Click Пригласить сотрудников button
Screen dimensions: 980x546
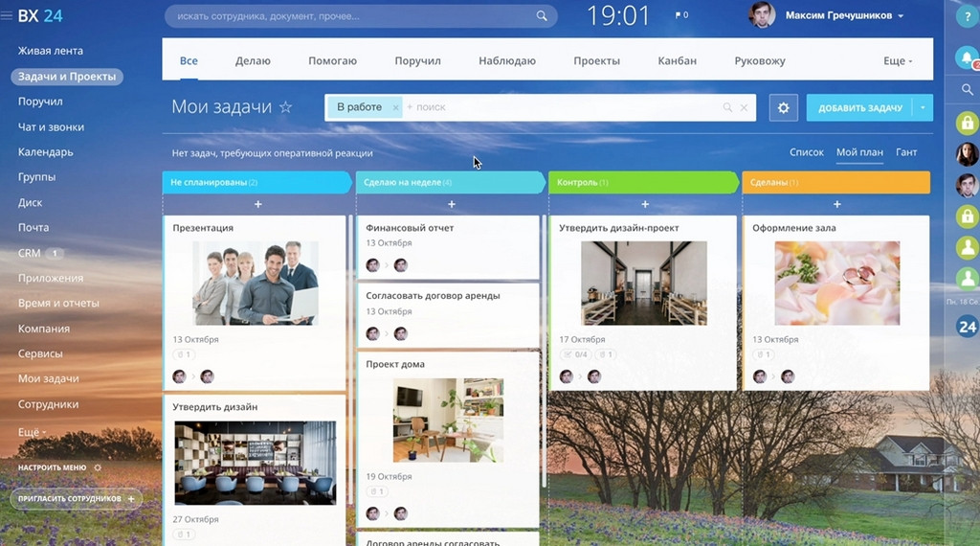[76, 498]
